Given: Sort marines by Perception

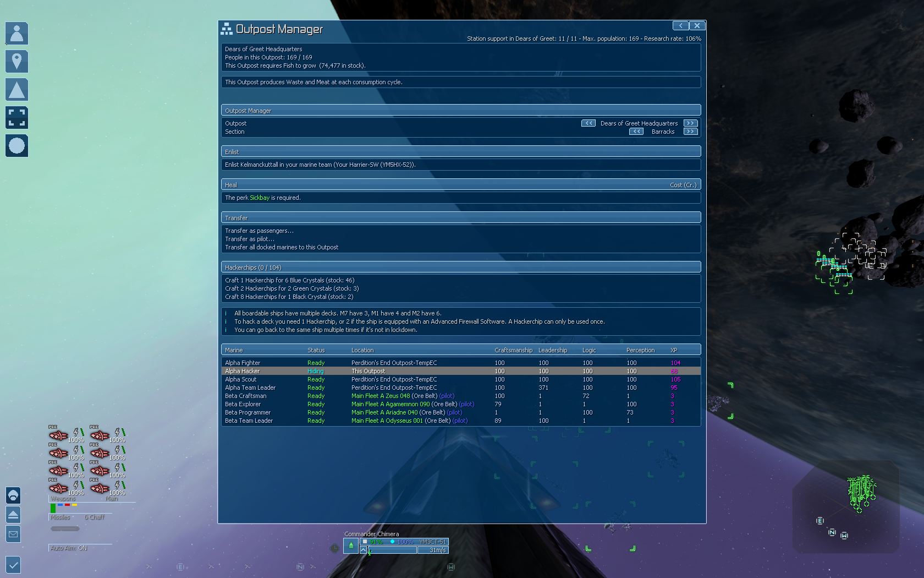Looking at the screenshot, I should point(640,350).
